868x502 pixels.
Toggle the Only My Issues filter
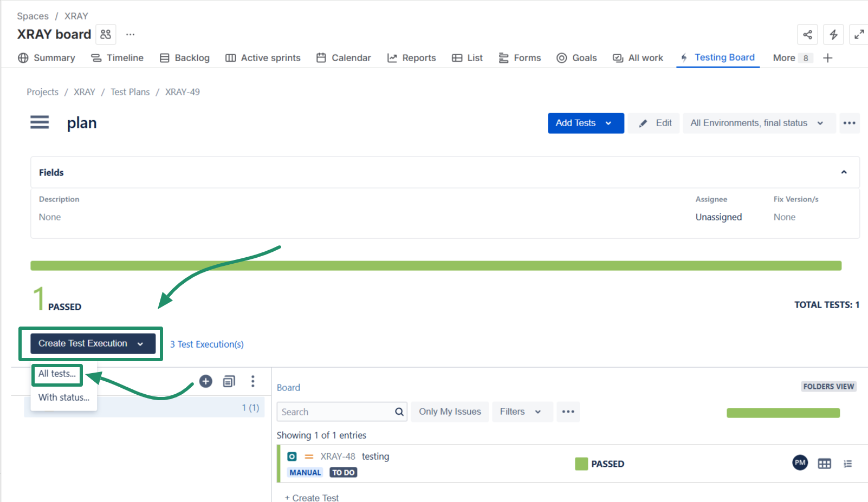coord(450,412)
